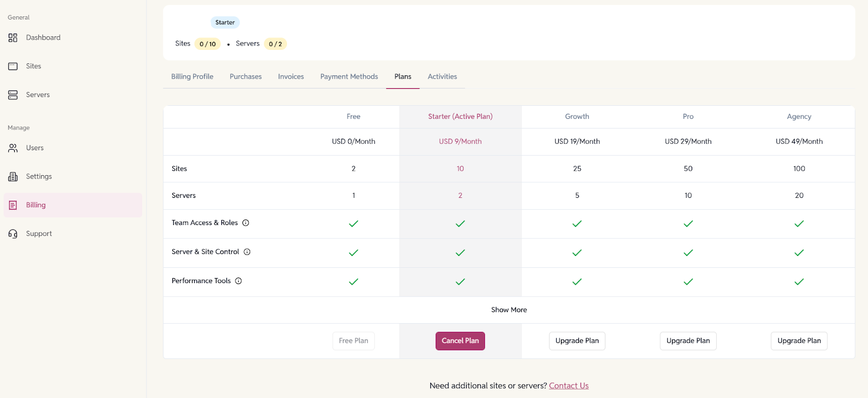Select the Purchases tab
868x398 pixels.
pos(245,76)
